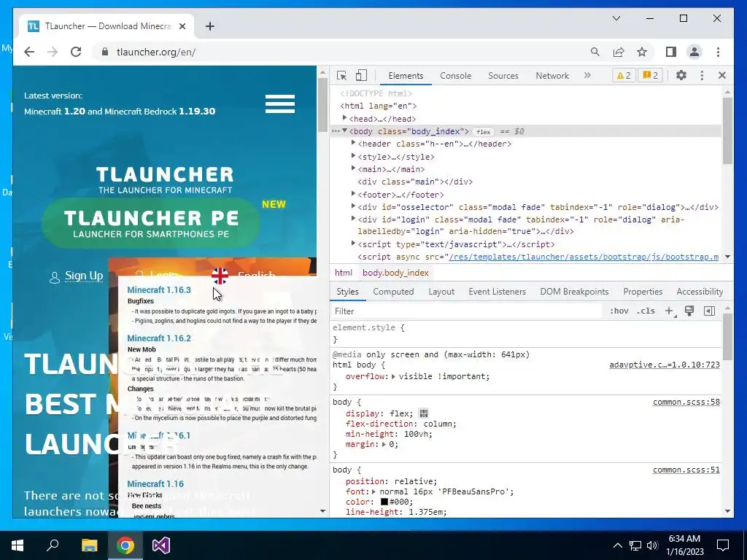
Task: Reload the tlauncher.org page
Action: 76,52
